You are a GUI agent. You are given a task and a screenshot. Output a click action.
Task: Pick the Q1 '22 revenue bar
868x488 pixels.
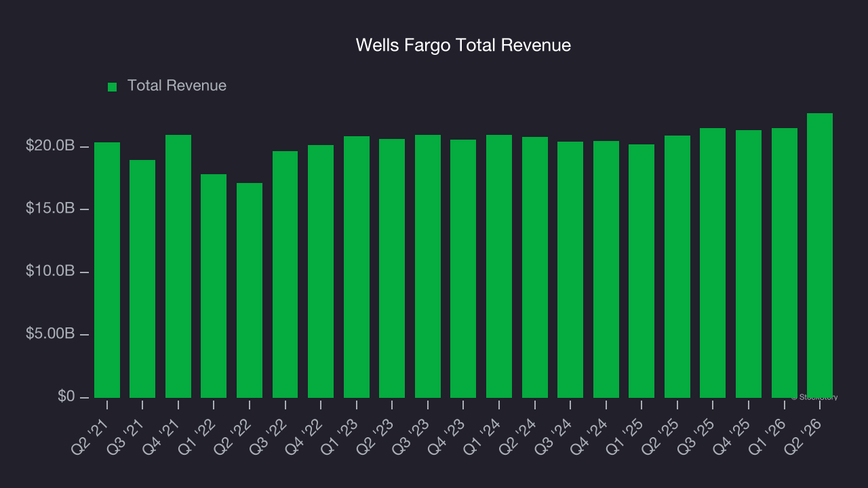pyautogui.click(x=214, y=286)
